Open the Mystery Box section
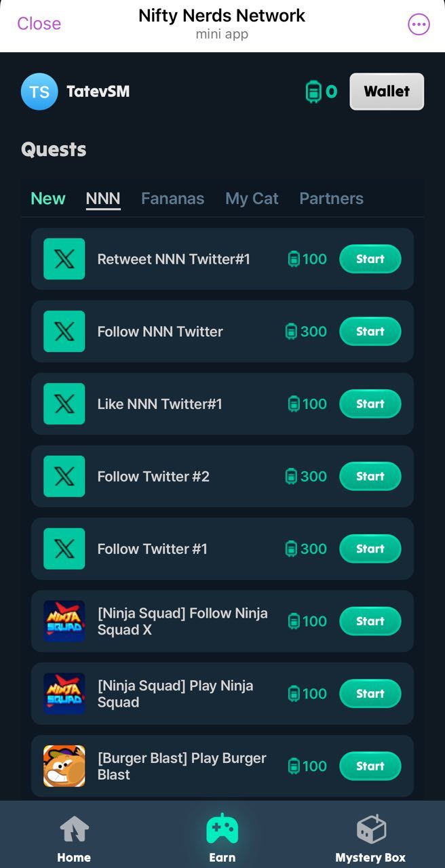This screenshot has width=445, height=868. point(370,835)
